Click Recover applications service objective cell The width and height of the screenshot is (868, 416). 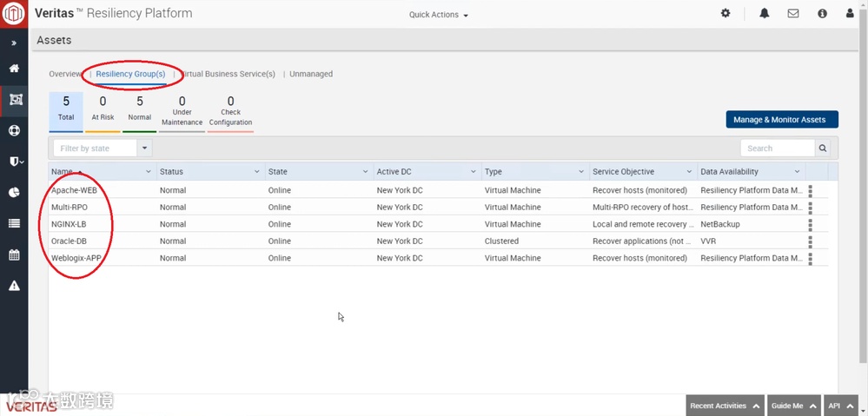pyautogui.click(x=641, y=241)
